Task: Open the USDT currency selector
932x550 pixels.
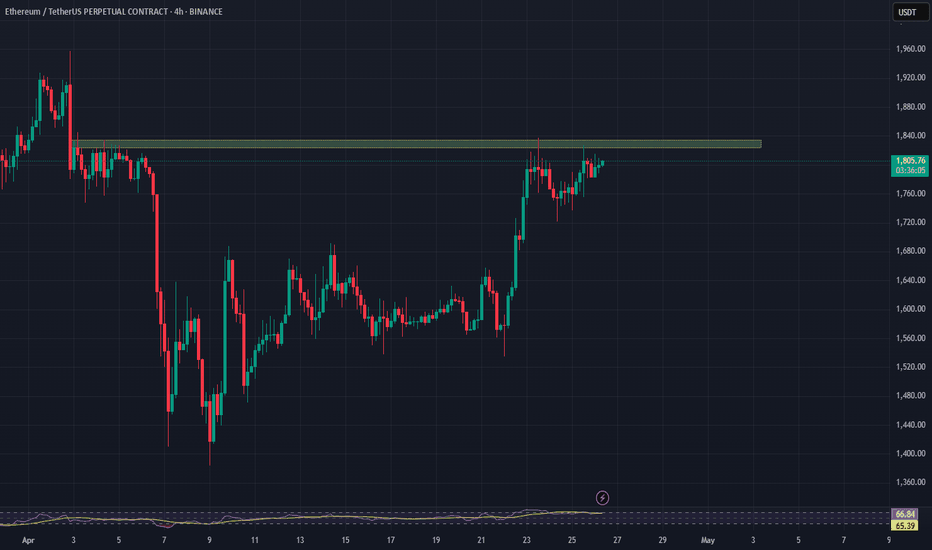Action: [910, 12]
